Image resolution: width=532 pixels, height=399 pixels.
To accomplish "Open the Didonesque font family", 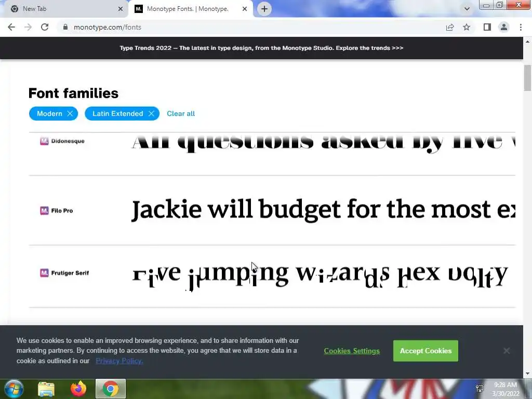I will click(x=68, y=141).
